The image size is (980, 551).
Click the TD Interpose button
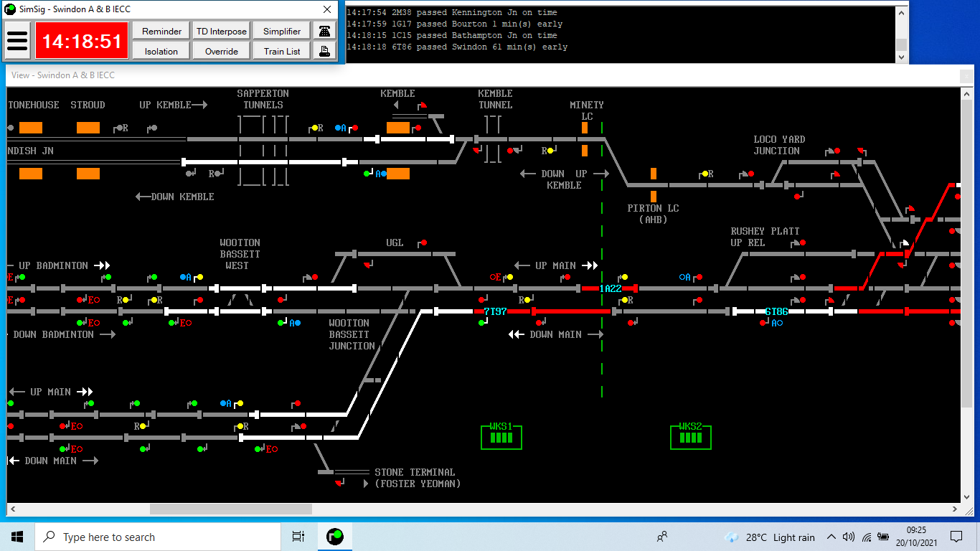point(222,31)
